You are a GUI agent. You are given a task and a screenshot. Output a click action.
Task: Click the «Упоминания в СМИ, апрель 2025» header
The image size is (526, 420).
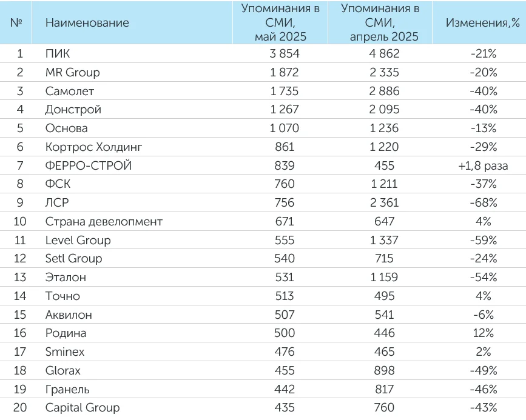380,23
